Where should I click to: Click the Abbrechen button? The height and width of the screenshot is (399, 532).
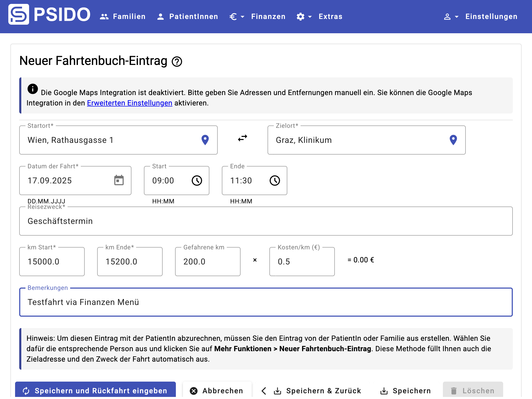[217, 390]
